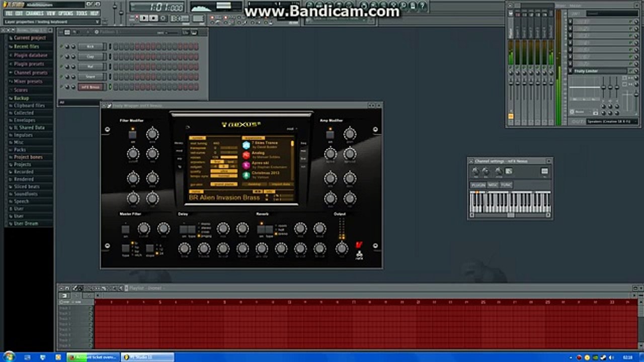The height and width of the screenshot is (362, 644).
Task: Open the Scores browser folder
Action: coord(21,90)
